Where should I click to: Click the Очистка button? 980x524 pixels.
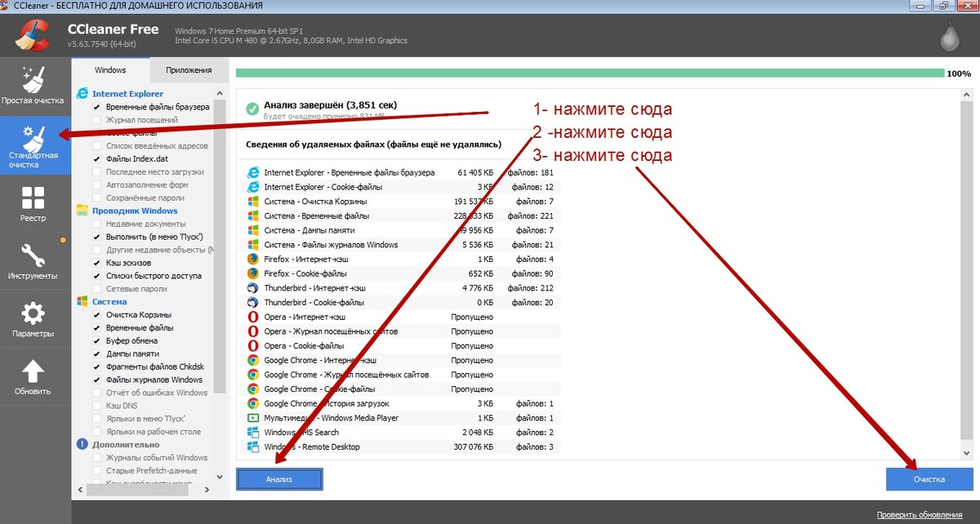[x=929, y=479]
